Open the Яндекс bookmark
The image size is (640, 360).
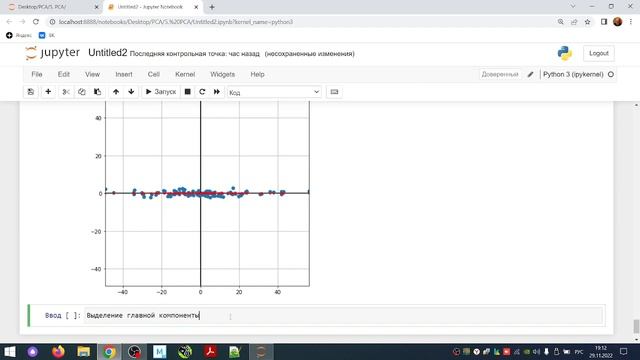click(19, 36)
